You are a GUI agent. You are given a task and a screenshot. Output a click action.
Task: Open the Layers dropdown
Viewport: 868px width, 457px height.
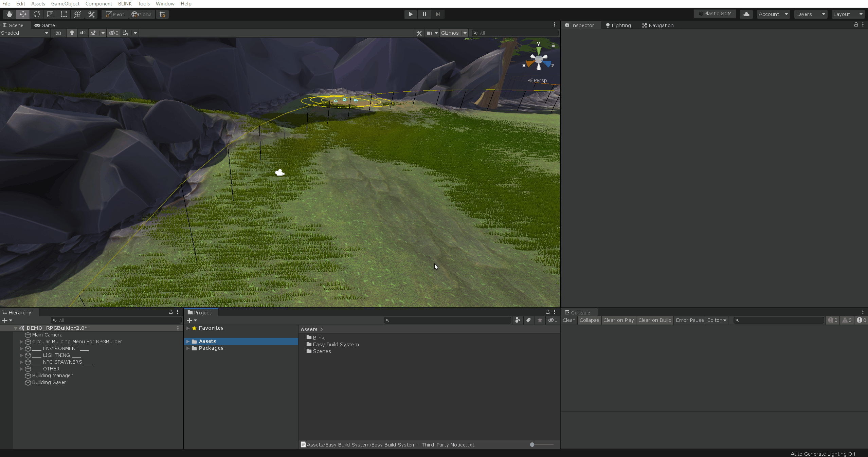coord(810,14)
